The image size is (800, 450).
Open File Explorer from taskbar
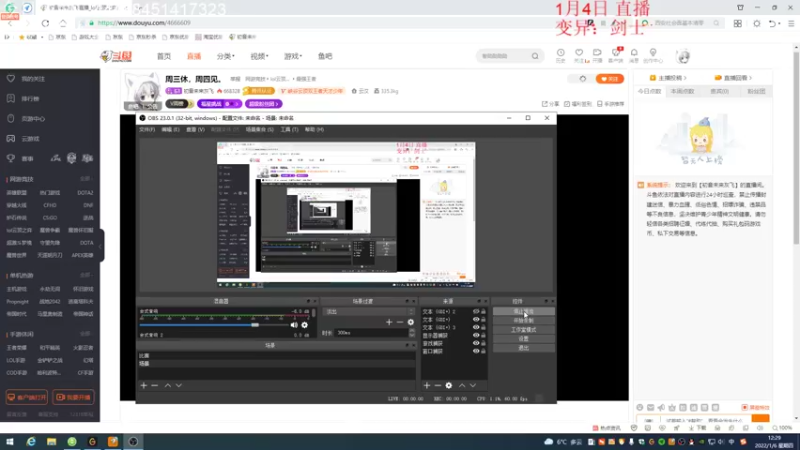(x=52, y=441)
